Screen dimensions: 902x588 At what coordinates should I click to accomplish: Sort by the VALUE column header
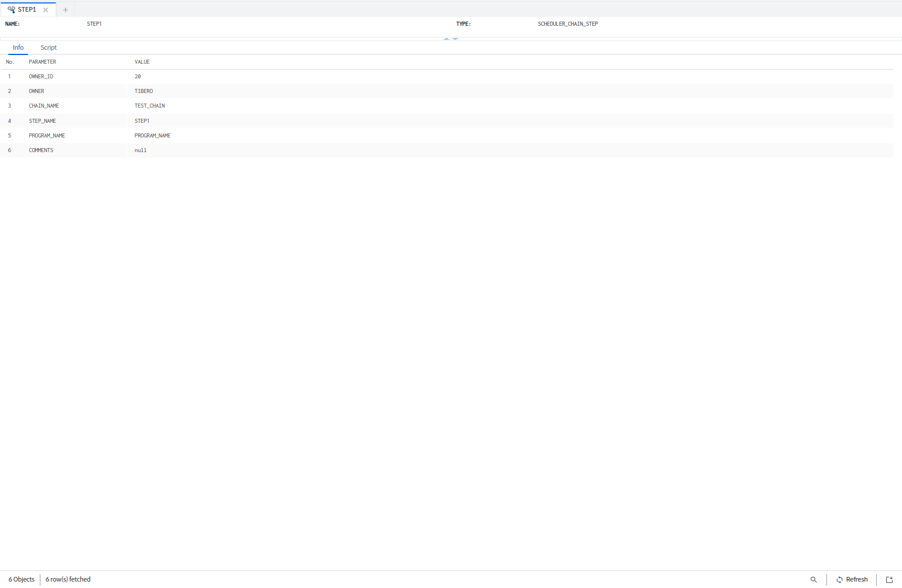coord(142,62)
